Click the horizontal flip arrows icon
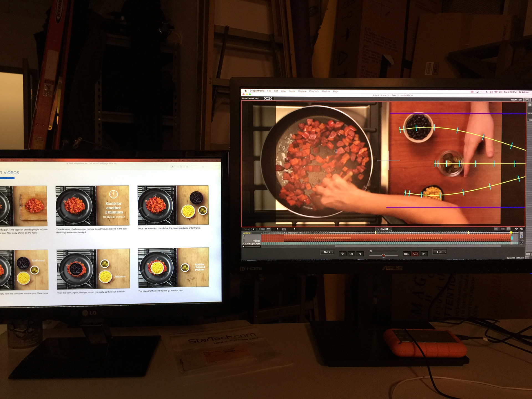The width and height of the screenshot is (532, 399). click(x=247, y=229)
